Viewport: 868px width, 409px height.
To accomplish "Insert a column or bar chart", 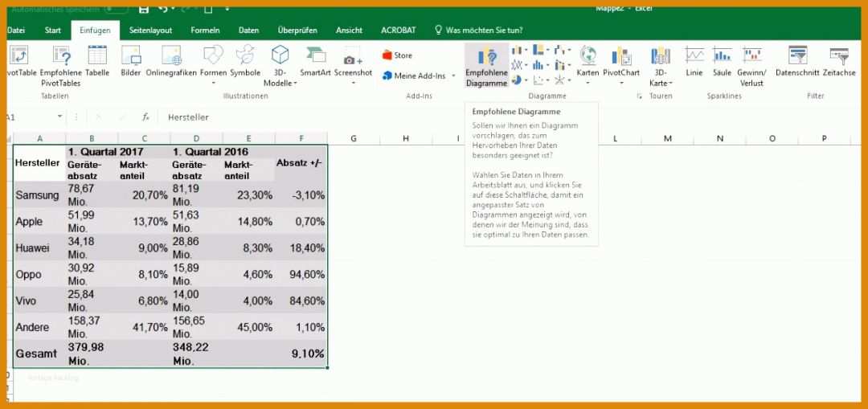I will [x=518, y=51].
